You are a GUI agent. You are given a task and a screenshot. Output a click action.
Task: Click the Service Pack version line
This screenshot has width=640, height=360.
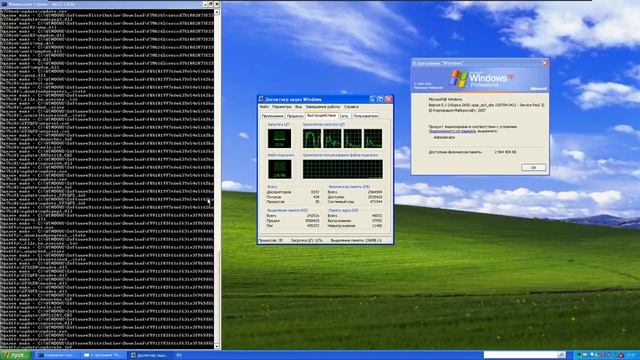(486, 105)
